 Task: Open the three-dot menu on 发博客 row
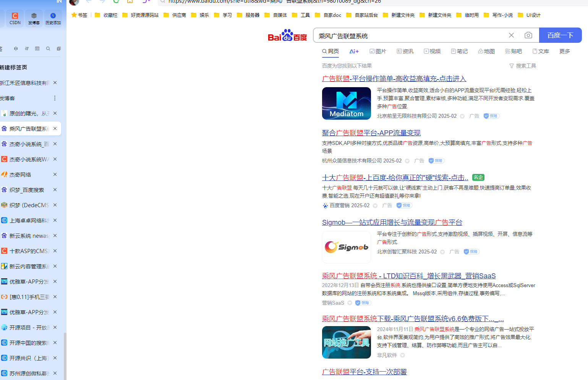(55, 98)
